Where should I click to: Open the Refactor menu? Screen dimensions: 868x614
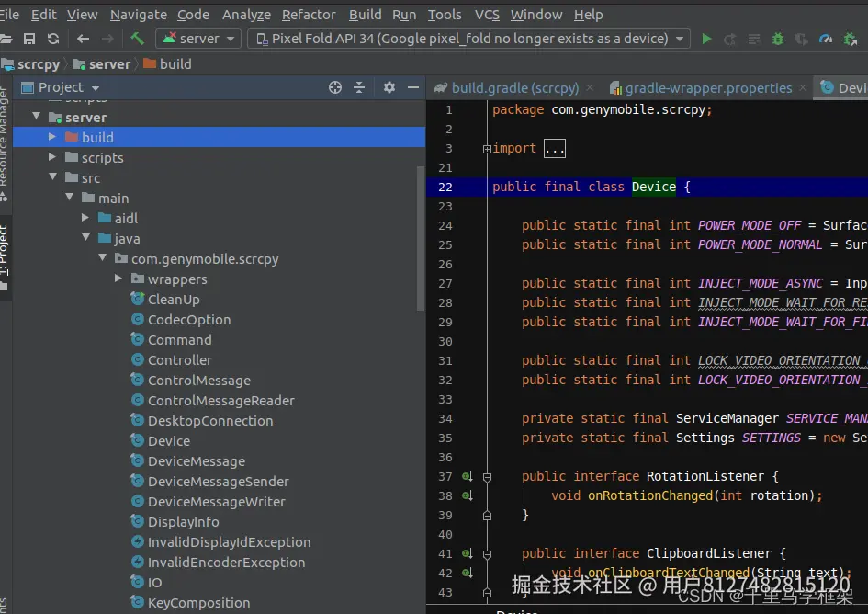(x=309, y=15)
